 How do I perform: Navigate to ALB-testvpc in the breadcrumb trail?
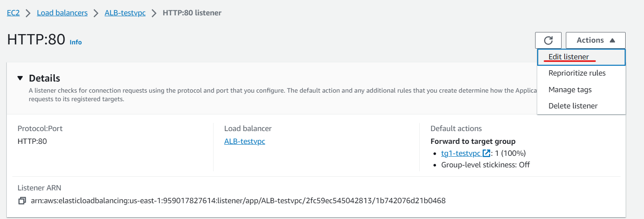coord(125,13)
